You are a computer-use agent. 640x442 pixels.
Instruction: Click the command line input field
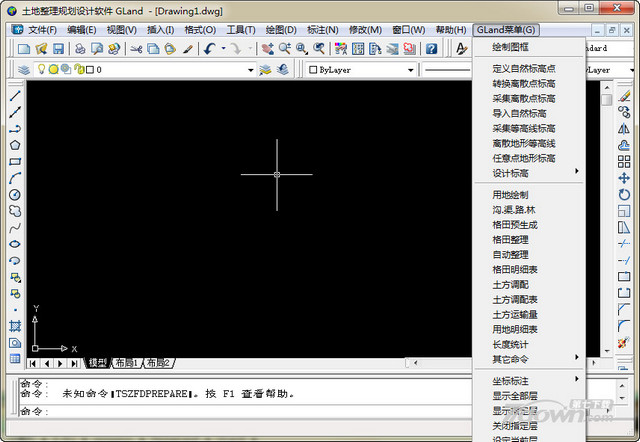[245, 411]
